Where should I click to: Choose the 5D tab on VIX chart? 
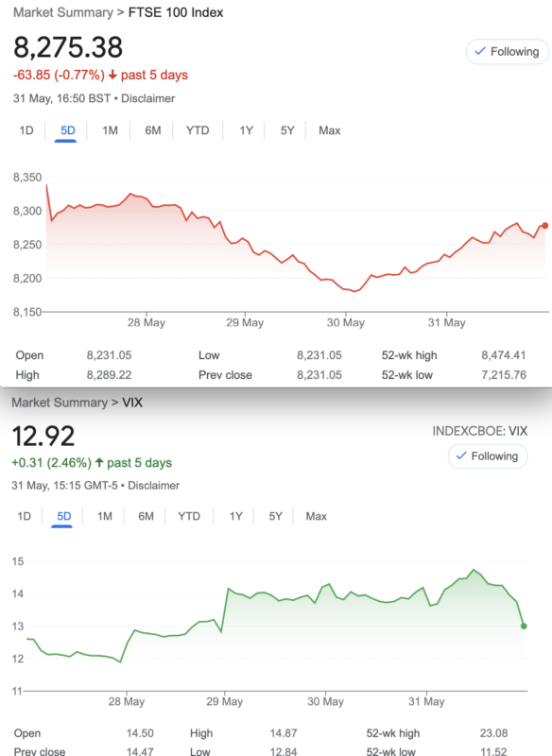tap(64, 516)
